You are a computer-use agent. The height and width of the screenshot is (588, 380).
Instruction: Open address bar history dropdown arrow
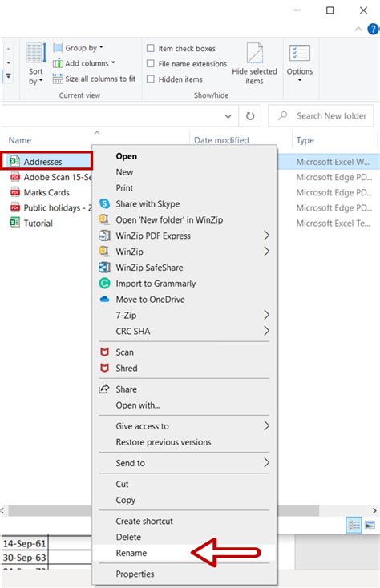[228, 116]
